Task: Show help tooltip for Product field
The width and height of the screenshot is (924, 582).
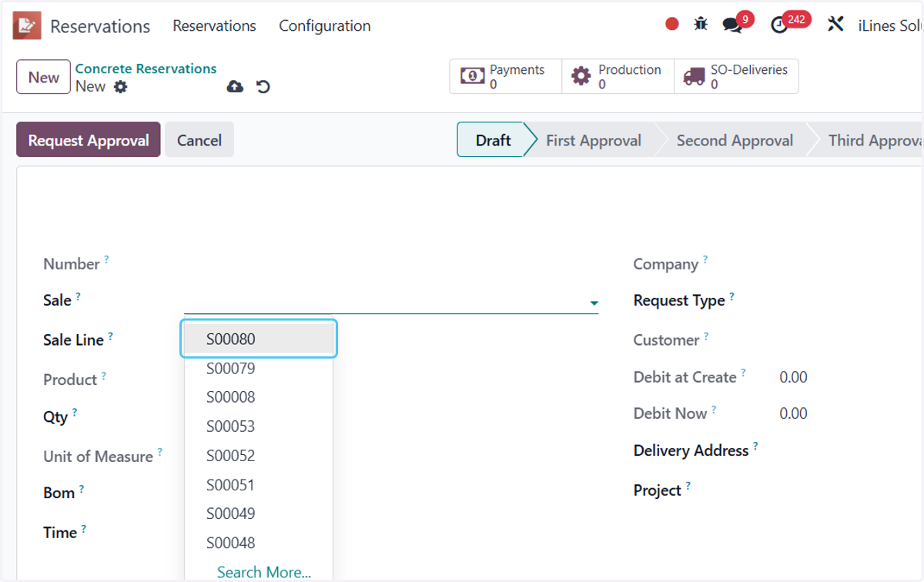Action: tap(103, 376)
